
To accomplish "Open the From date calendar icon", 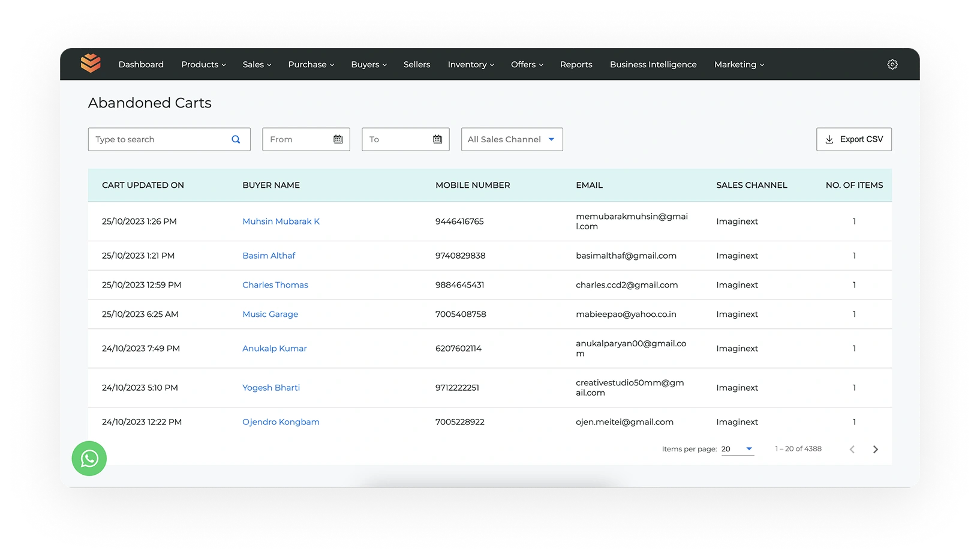I will tap(338, 139).
